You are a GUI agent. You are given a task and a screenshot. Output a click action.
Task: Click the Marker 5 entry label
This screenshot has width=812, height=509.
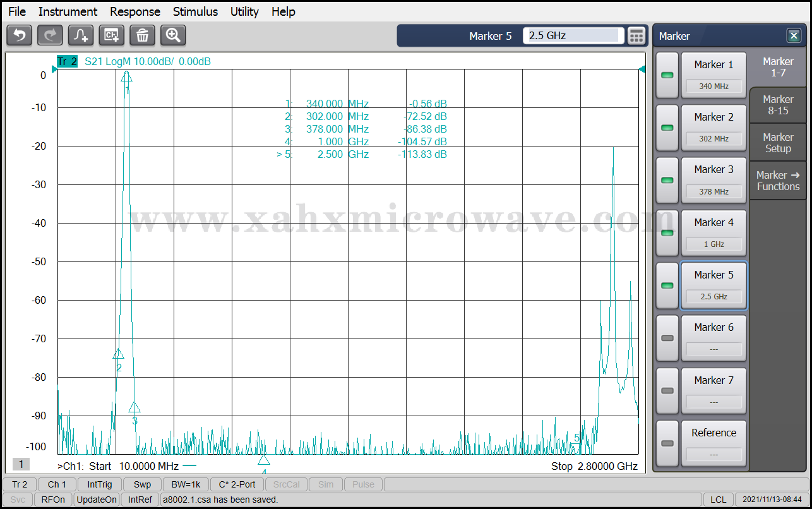(491, 36)
